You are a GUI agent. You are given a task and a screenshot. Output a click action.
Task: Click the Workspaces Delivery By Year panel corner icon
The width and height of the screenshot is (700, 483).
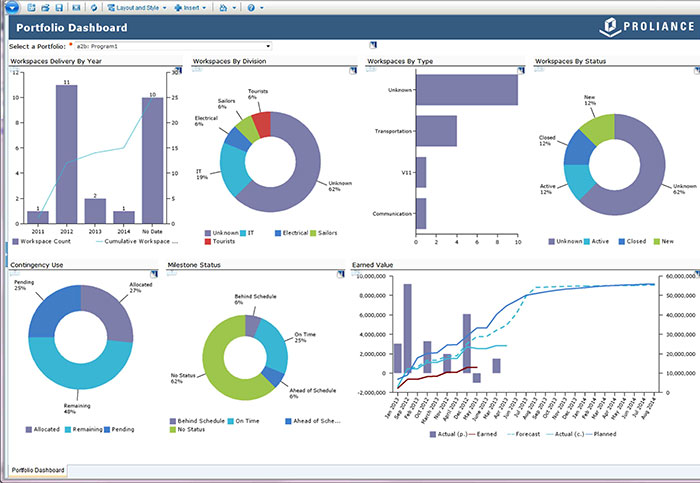[178, 70]
